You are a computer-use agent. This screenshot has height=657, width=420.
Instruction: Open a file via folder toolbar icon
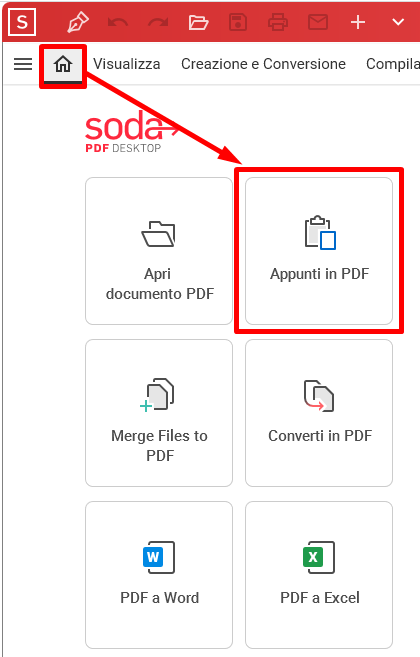point(198,22)
